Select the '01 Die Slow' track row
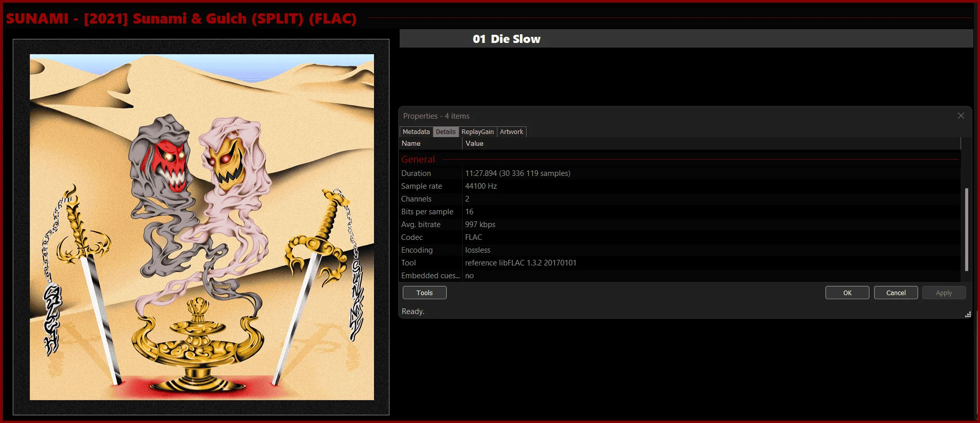Screen dimensions: 980x423 click(686, 39)
